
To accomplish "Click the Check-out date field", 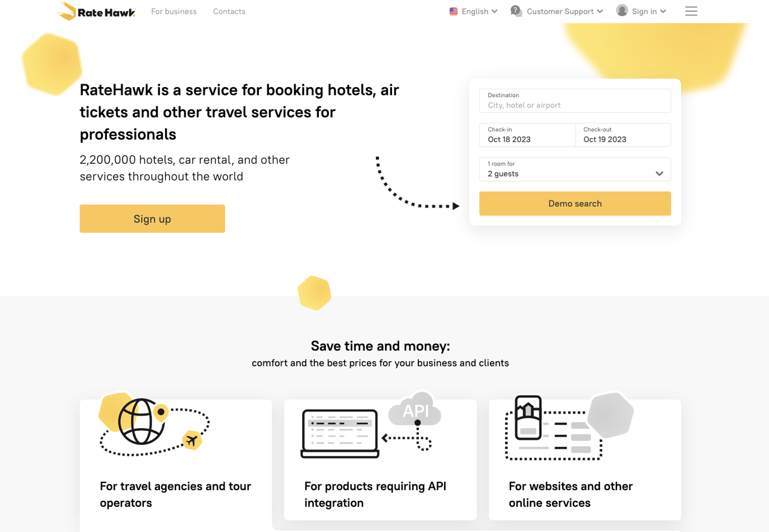I will coord(623,135).
